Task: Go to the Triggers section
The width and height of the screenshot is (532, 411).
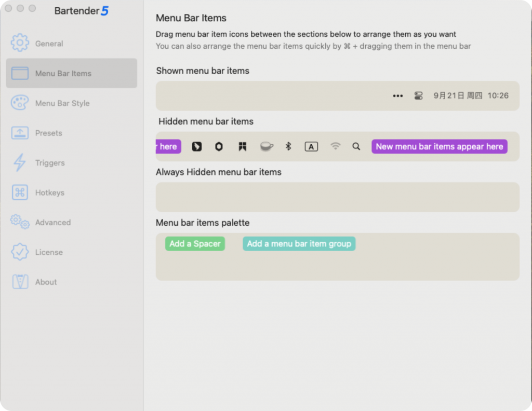Action: [50, 163]
